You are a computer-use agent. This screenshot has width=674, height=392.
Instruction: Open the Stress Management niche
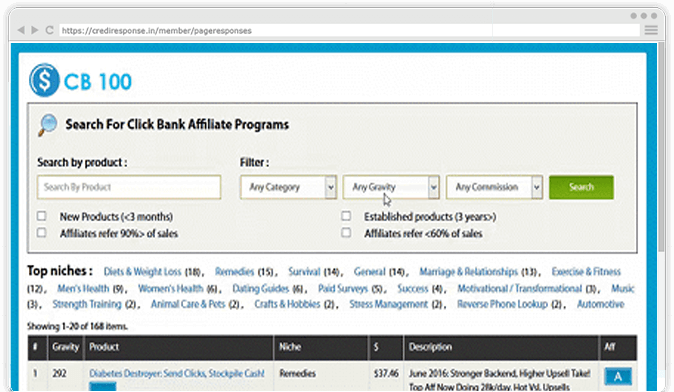pyautogui.click(x=389, y=304)
